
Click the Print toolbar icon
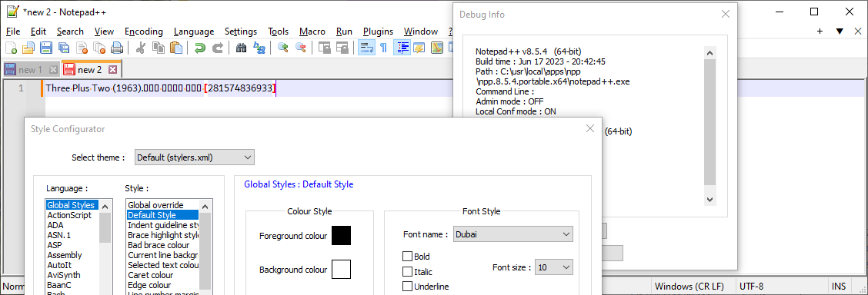coord(117,48)
